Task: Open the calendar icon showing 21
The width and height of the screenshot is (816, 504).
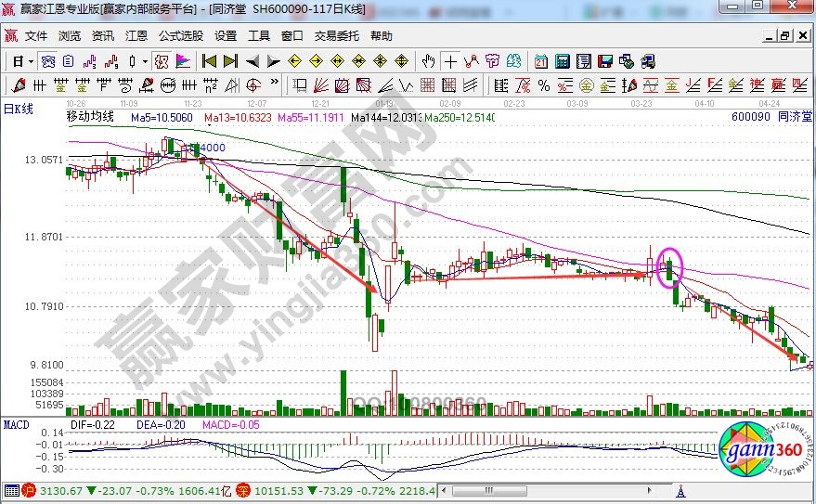Action: point(541,61)
